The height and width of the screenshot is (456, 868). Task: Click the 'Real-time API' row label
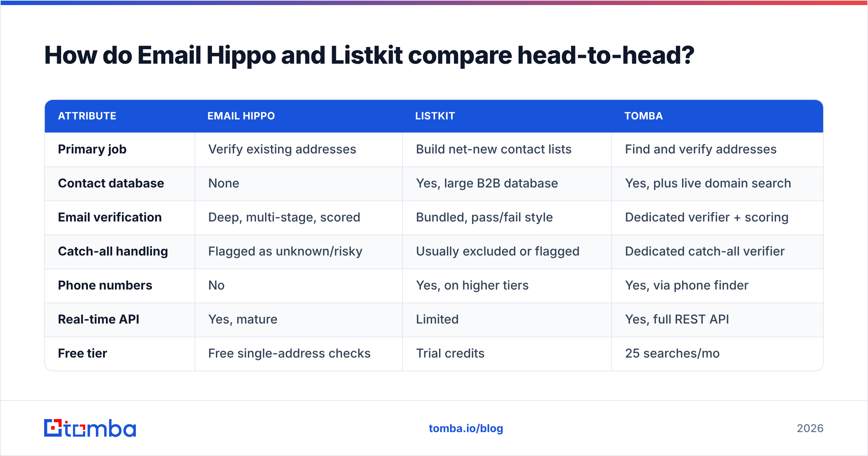tap(98, 320)
